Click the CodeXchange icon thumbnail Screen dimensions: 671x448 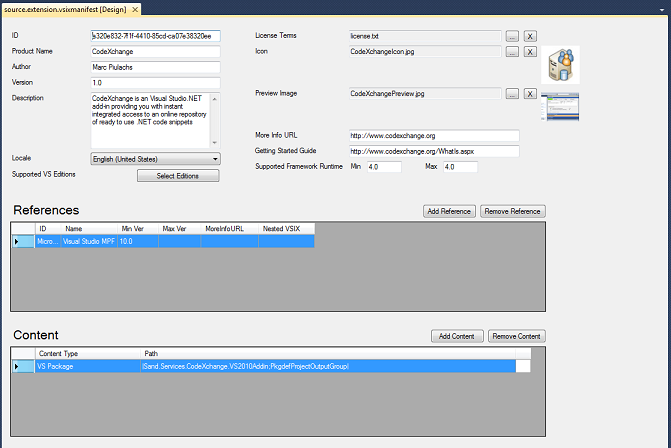[561, 65]
